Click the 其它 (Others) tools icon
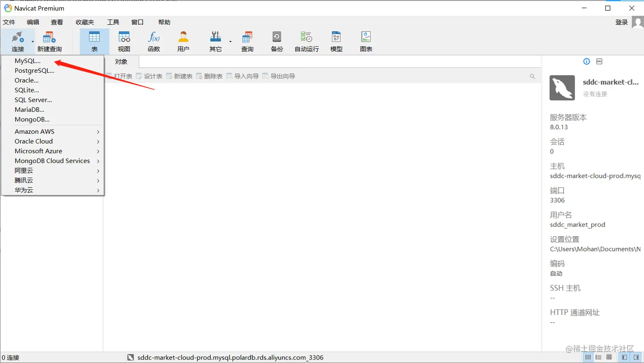 [216, 41]
